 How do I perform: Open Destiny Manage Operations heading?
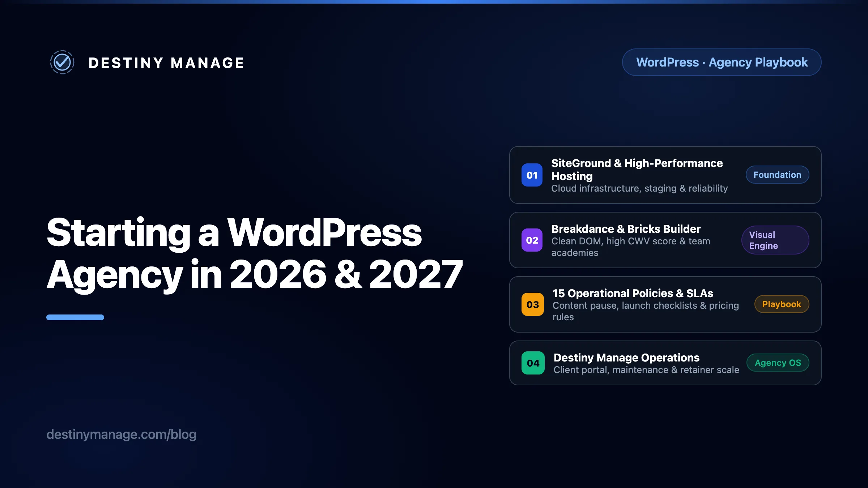(x=626, y=358)
